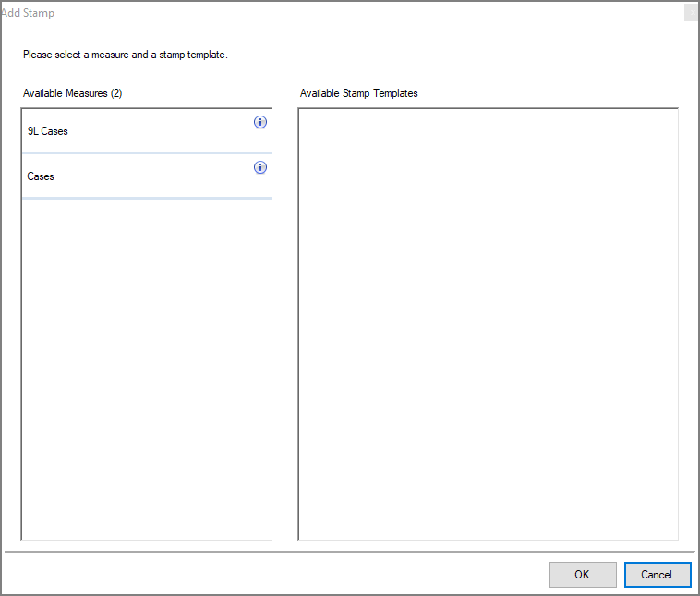700x596 pixels.
Task: Open the info icon beside Cases measure
Action: [x=260, y=167]
